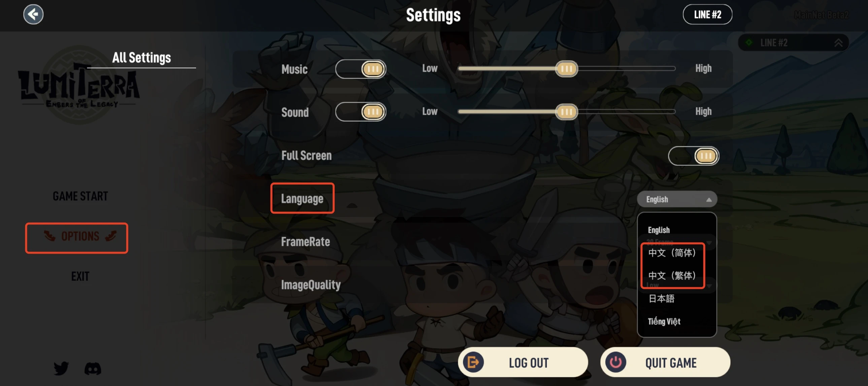Toggle the Music on/off switch
The width and height of the screenshot is (868, 386).
click(x=360, y=69)
